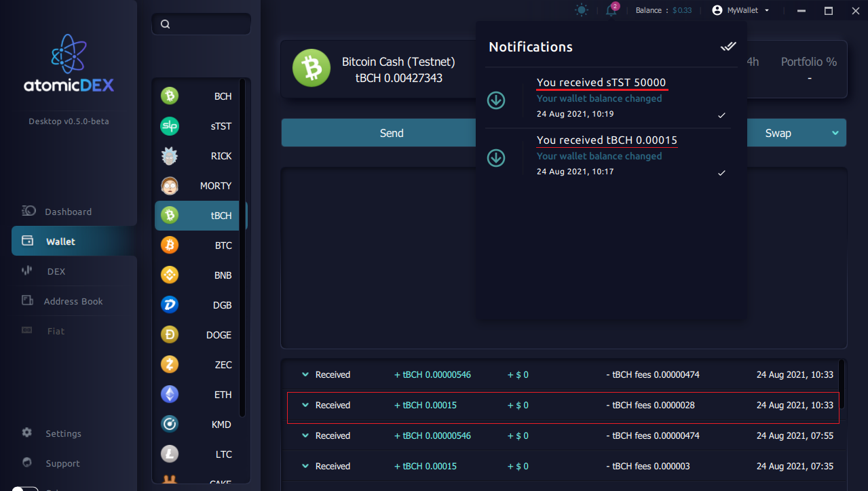Click the Address Book icon
This screenshot has height=491, width=868.
pos(28,300)
